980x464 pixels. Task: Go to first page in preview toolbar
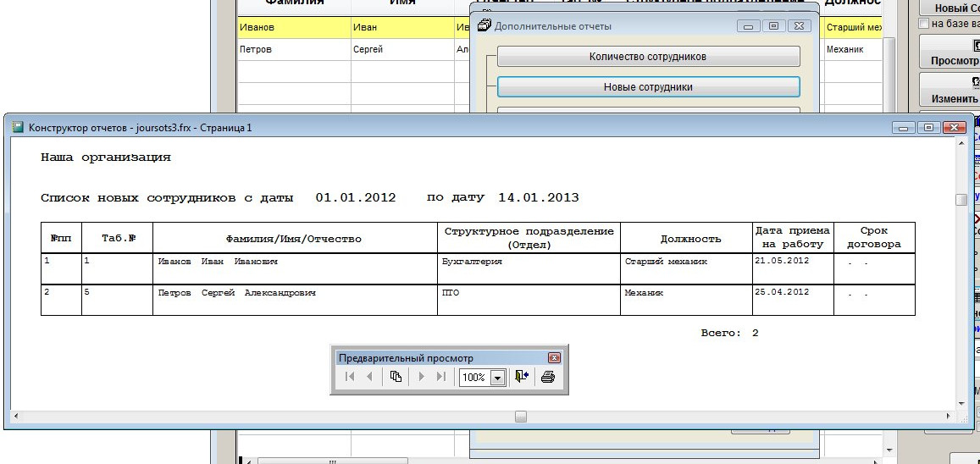[350, 377]
